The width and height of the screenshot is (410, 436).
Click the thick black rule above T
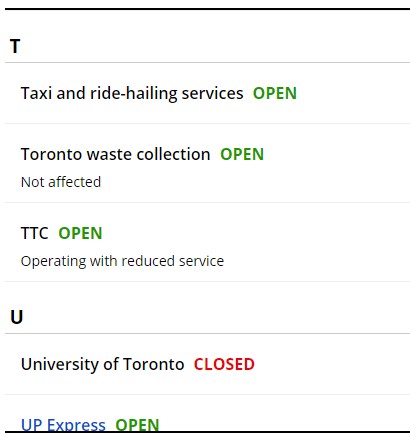tap(207, 9)
